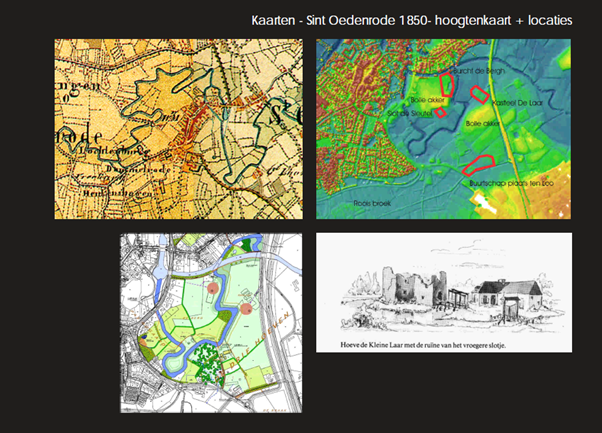This screenshot has width=602, height=433.
Task: Click the "Dommelrode" label on the old map
Action: coord(138,169)
